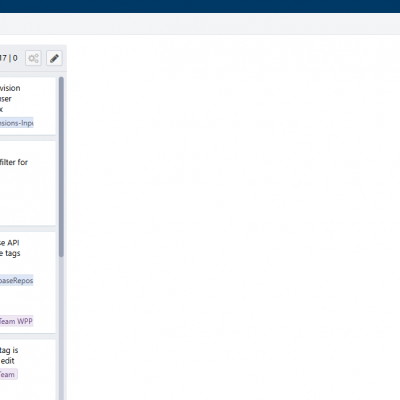400x400 pixels.
Task: Click the column's vertical scrollbar thumb
Action: pyautogui.click(x=61, y=167)
